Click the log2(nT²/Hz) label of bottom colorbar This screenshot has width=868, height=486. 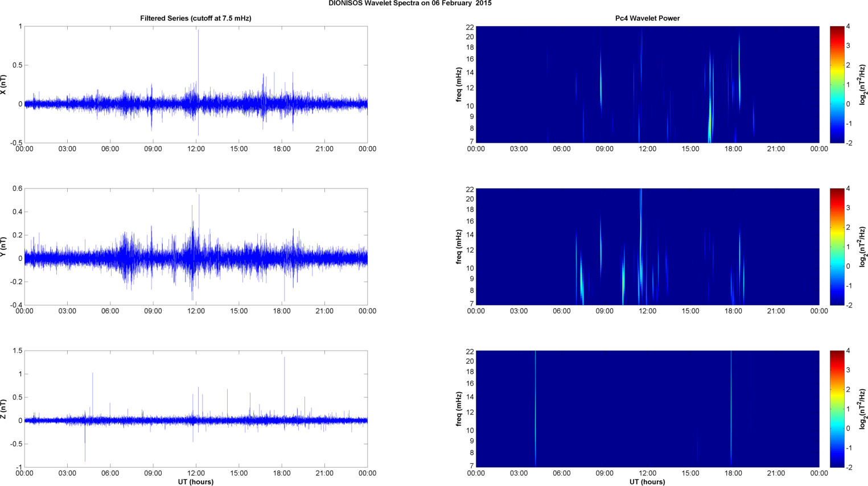(x=863, y=409)
